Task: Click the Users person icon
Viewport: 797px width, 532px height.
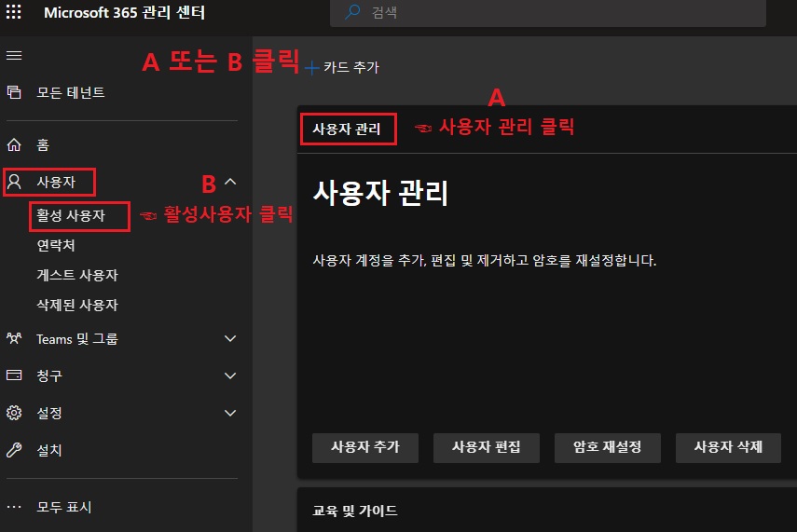Action: (14, 182)
